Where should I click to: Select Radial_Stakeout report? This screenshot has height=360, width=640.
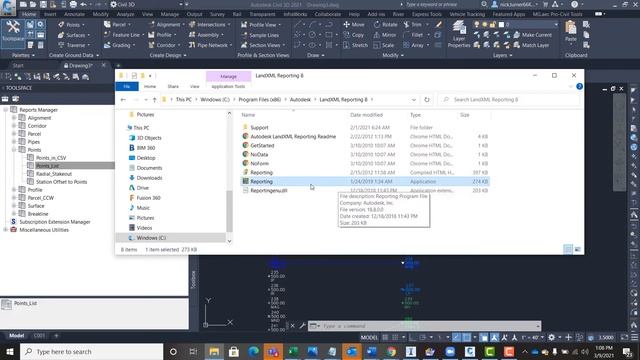(x=54, y=174)
